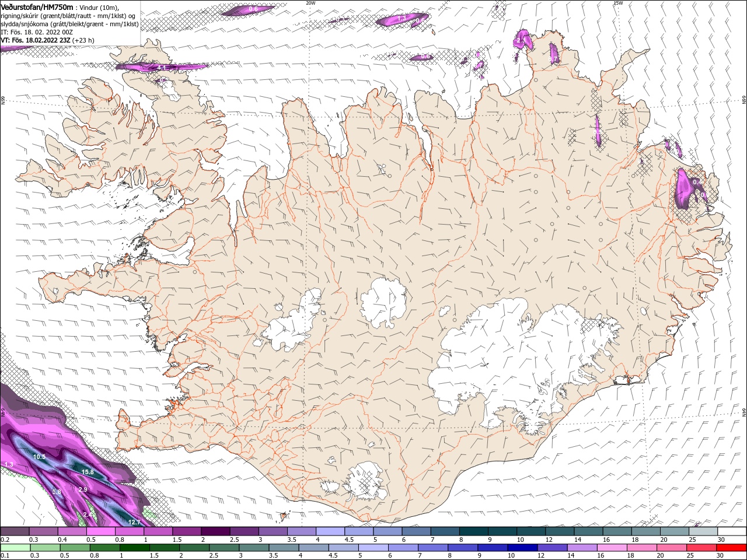Pick upper legend swatch between 14 and 16
747x560 pixels.
tap(589, 531)
